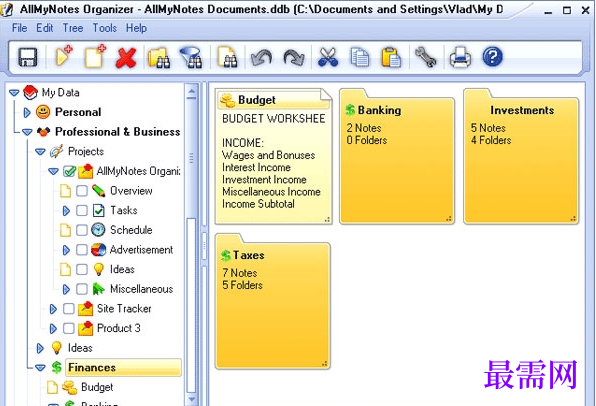The height and width of the screenshot is (406, 596).
Task: Expand the Tasks node
Action: 66,211
